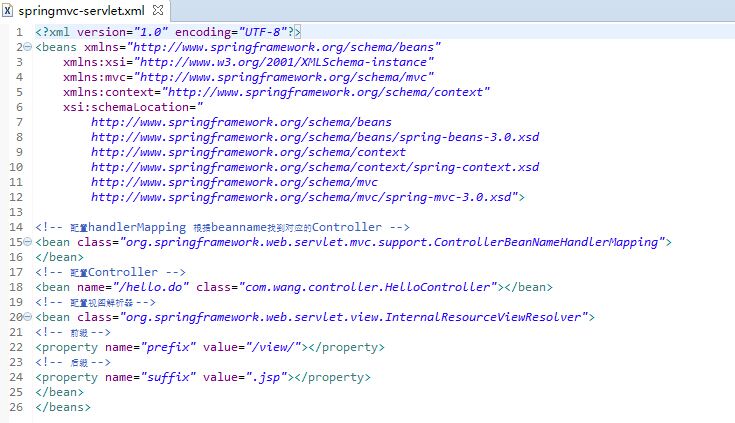This screenshot has height=423, width=735.
Task: Select the springmvc-servlet.xml editor tab
Action: pyautogui.click(x=84, y=10)
